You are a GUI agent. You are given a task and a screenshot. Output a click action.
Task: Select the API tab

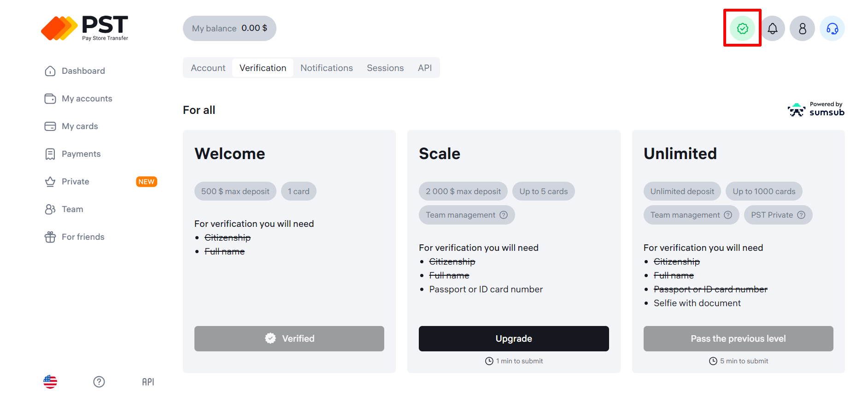425,68
